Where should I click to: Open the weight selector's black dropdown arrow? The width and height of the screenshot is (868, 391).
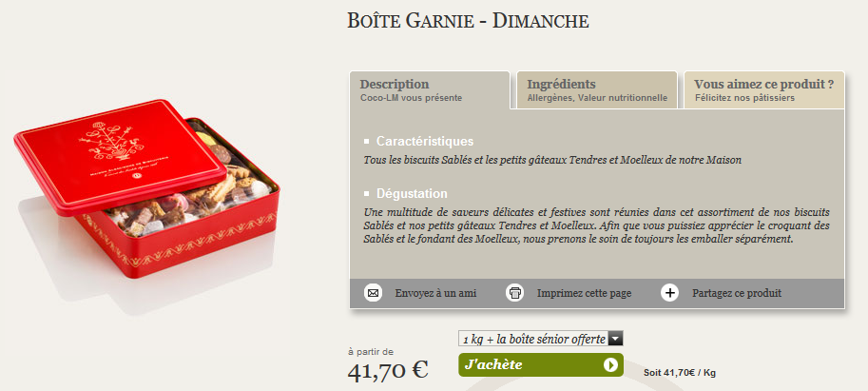(x=615, y=338)
